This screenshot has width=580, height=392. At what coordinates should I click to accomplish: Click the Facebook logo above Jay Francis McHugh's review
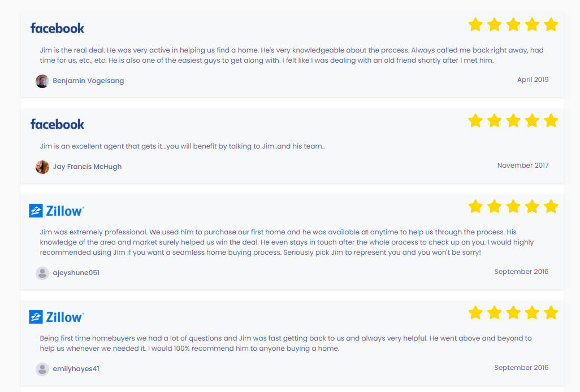pos(57,124)
